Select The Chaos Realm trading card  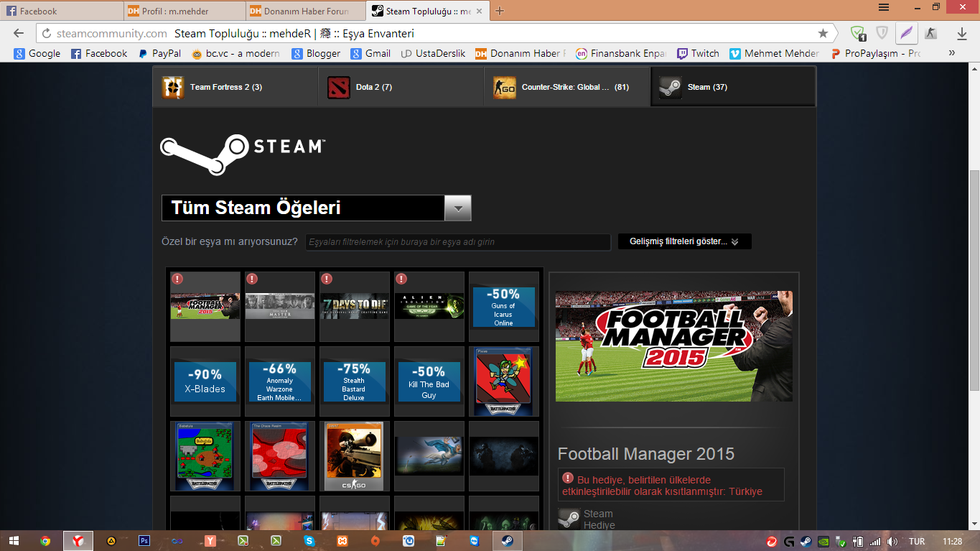(x=280, y=456)
